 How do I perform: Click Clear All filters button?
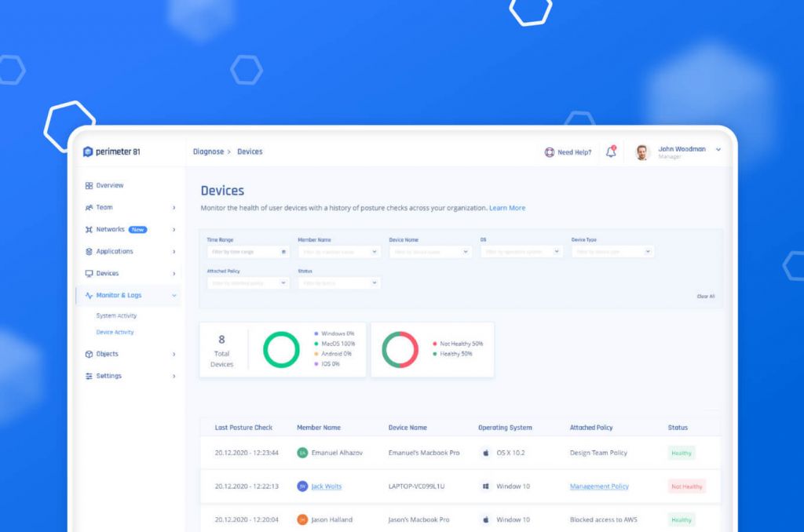point(705,297)
